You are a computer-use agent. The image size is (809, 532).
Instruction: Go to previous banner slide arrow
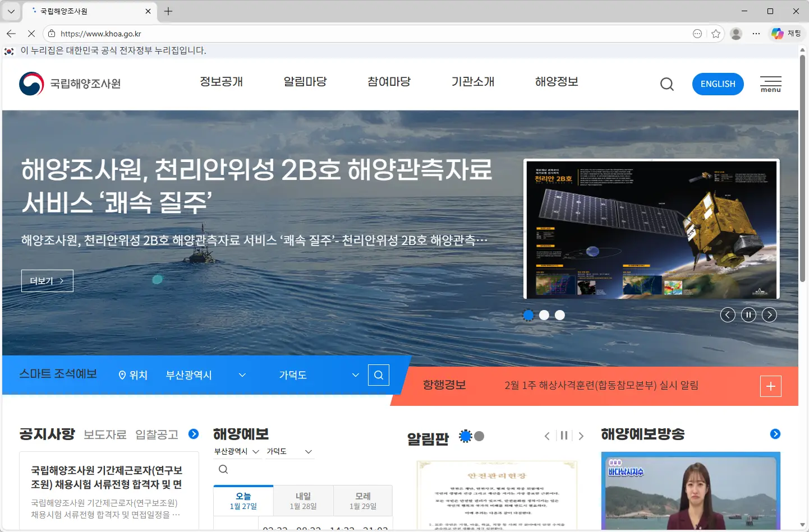tap(728, 315)
